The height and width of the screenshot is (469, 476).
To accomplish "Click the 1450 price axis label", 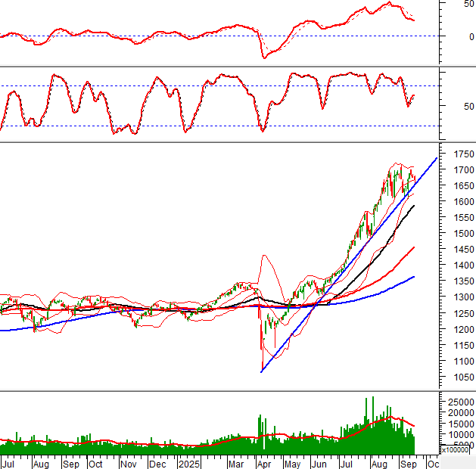I will coord(464,250).
